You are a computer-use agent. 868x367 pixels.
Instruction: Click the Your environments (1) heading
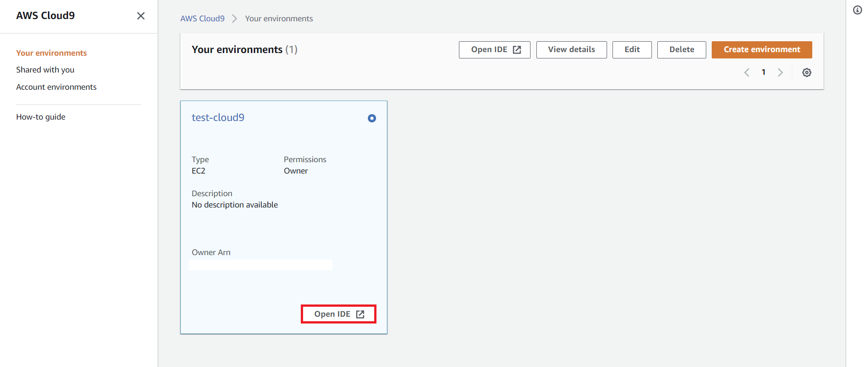tap(245, 49)
